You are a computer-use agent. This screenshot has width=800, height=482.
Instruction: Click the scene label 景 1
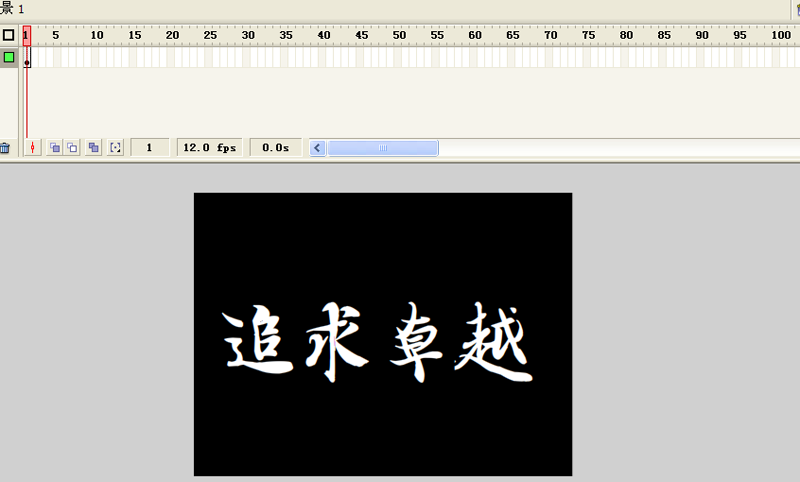point(12,9)
